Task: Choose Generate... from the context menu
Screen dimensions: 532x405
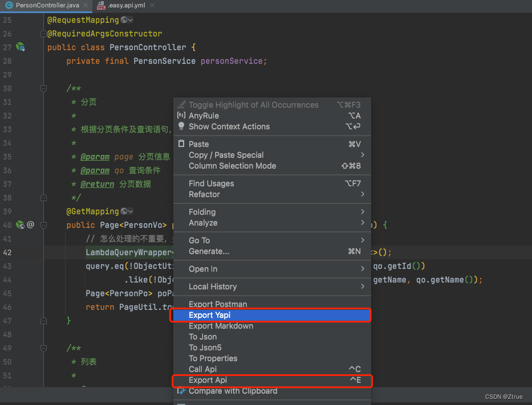Action: pos(272,251)
